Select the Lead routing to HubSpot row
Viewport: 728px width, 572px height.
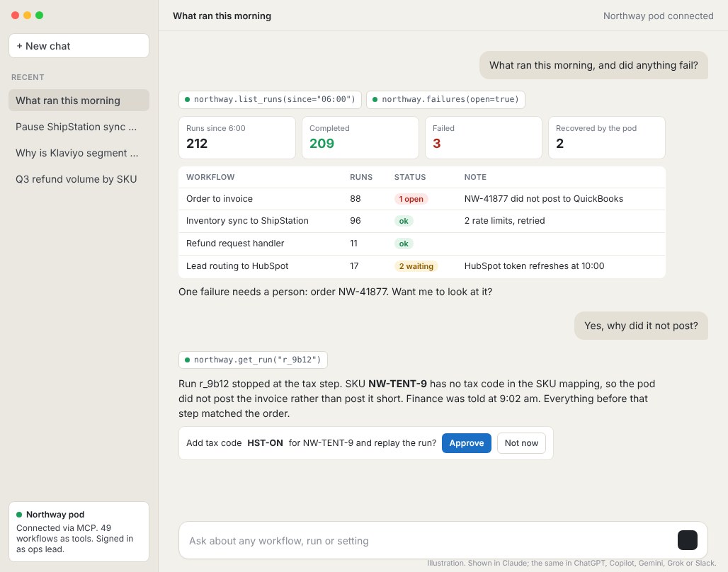point(421,266)
